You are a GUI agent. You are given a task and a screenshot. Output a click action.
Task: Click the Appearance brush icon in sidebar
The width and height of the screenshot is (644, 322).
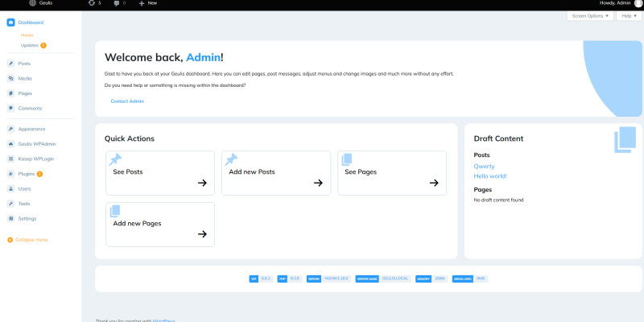tap(10, 129)
